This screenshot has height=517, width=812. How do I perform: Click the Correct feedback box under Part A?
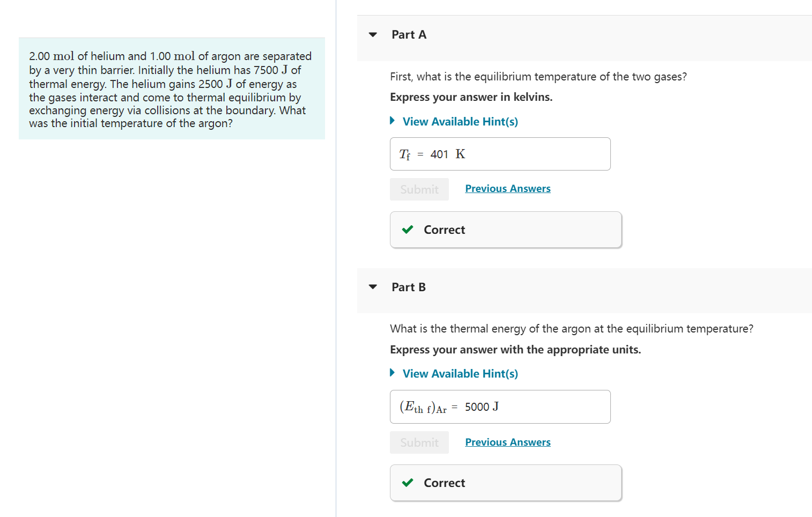coord(506,230)
